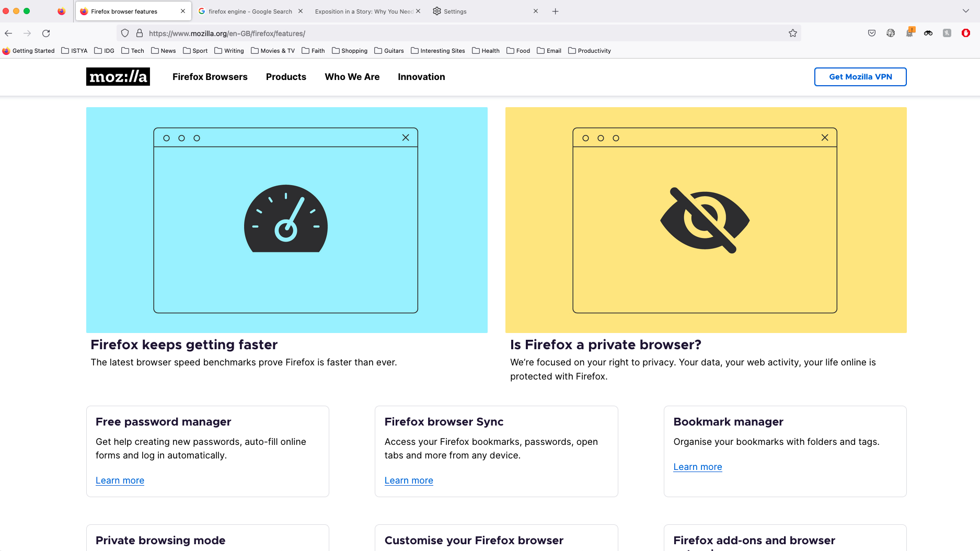Image resolution: width=980 pixels, height=551 pixels.
Task: Open the Food bookmarks folder
Action: pyautogui.click(x=518, y=51)
